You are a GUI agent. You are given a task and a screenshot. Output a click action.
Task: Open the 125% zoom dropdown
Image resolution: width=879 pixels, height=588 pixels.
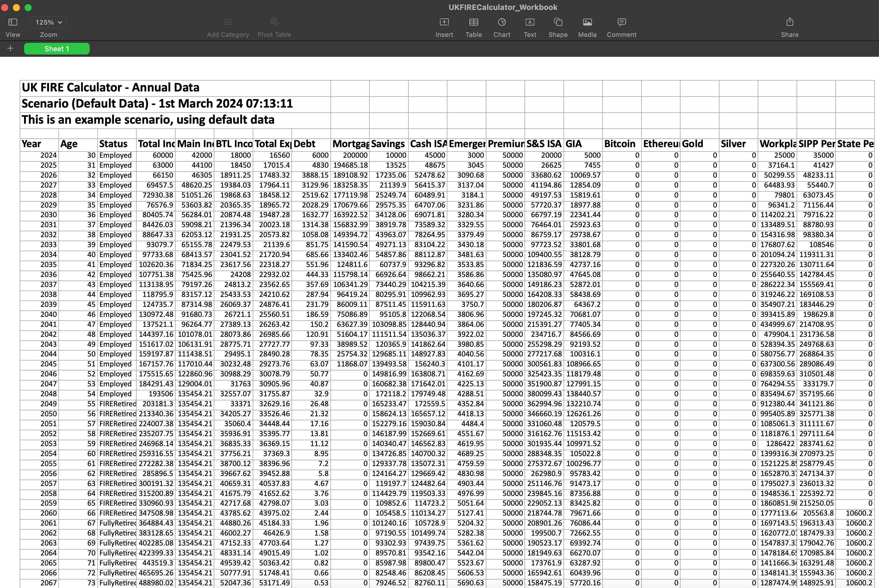click(x=48, y=22)
